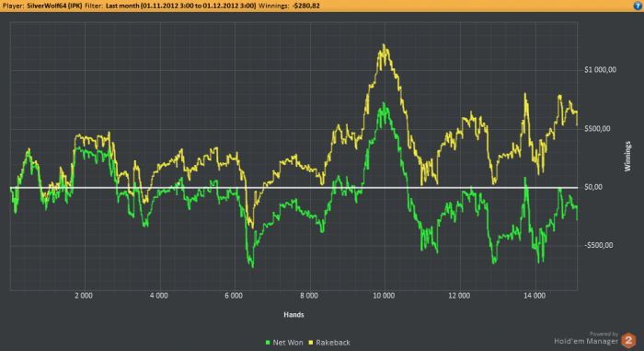Click the -$500,00 axis label
This screenshot has width=644, height=351.
click(598, 245)
